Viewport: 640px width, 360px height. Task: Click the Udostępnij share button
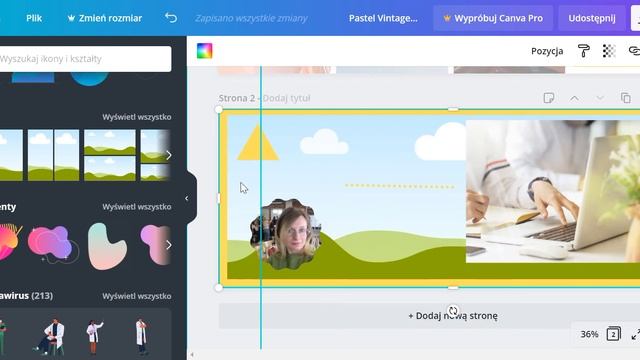[x=592, y=18]
